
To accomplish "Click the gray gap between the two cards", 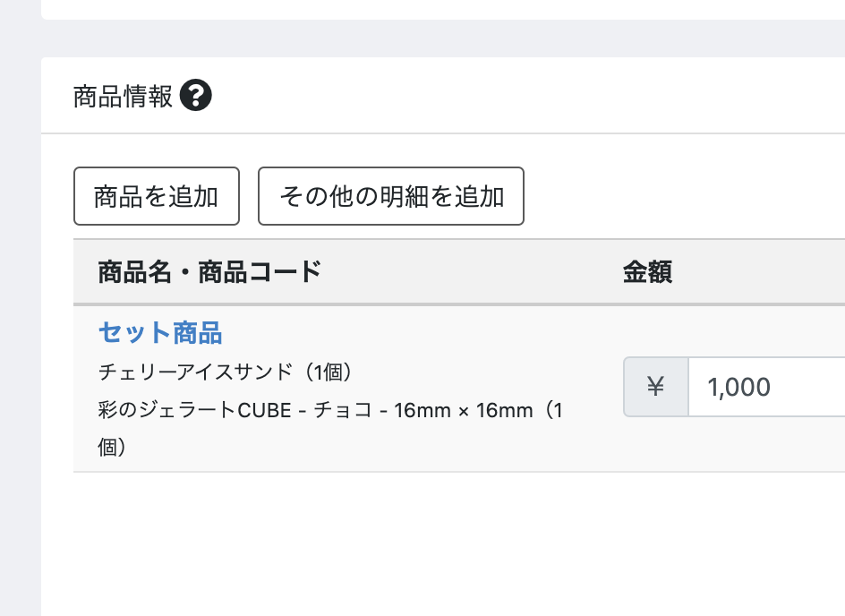I will pyautogui.click(x=443, y=38).
